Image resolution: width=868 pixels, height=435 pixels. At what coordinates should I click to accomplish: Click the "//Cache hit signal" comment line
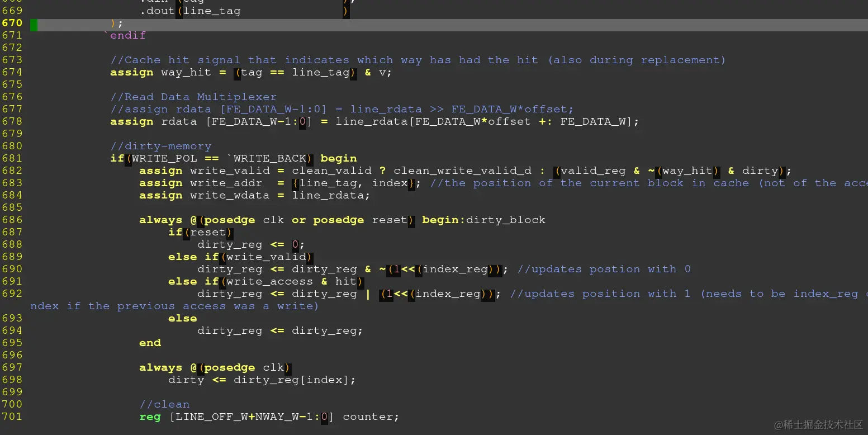418,60
